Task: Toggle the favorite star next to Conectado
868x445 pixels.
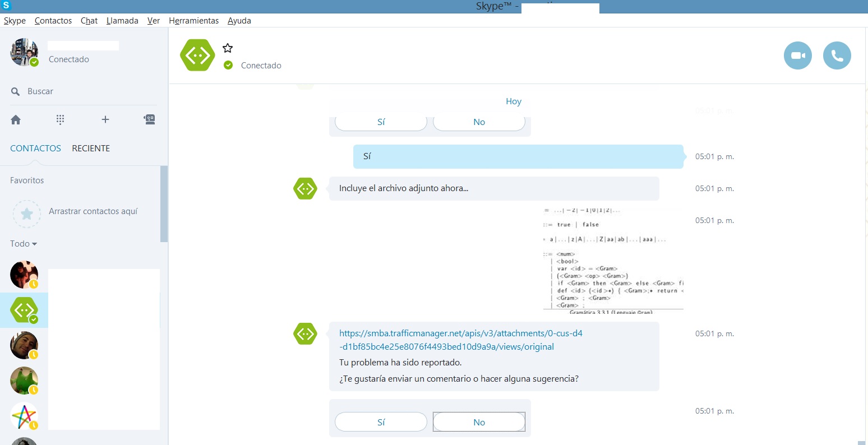Action: (227, 48)
